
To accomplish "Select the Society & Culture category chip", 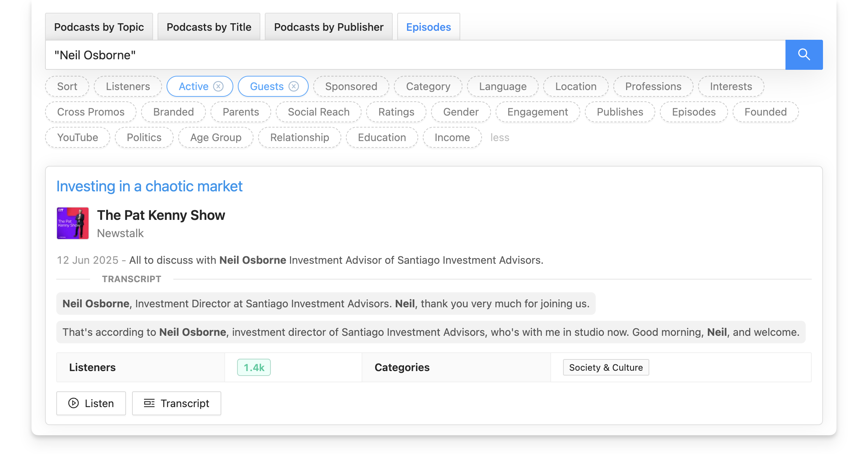I will click(x=605, y=367).
